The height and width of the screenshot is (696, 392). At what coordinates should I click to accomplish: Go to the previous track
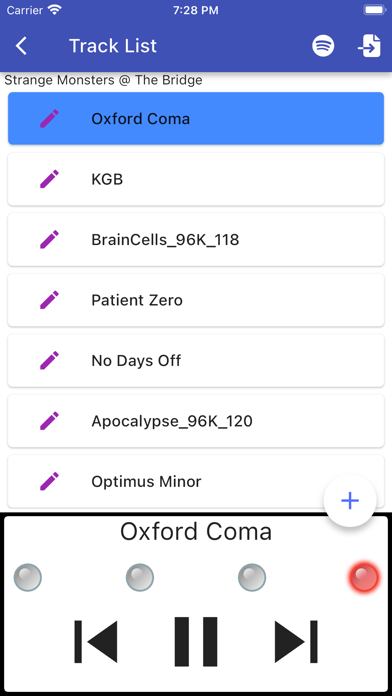[x=96, y=642]
